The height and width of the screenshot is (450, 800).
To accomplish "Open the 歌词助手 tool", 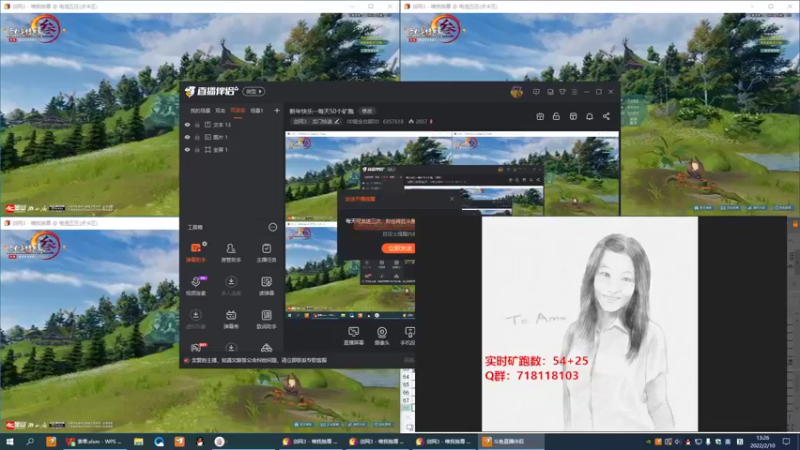I will point(266,319).
